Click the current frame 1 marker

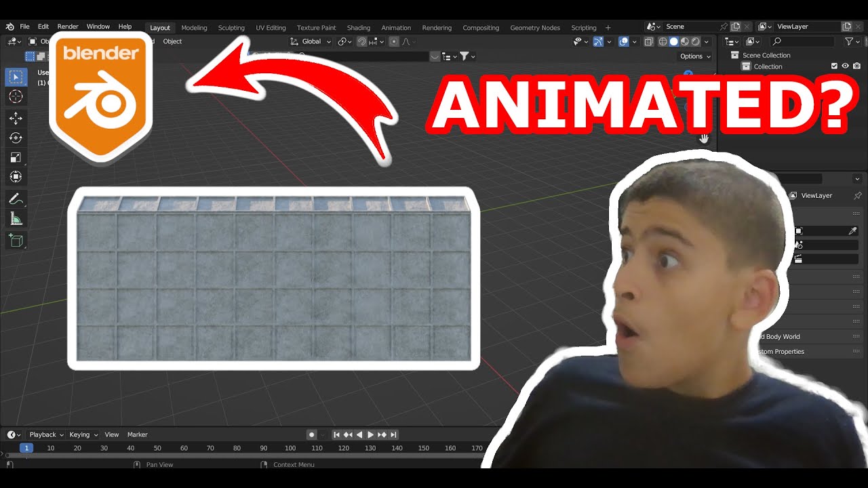[x=26, y=448]
